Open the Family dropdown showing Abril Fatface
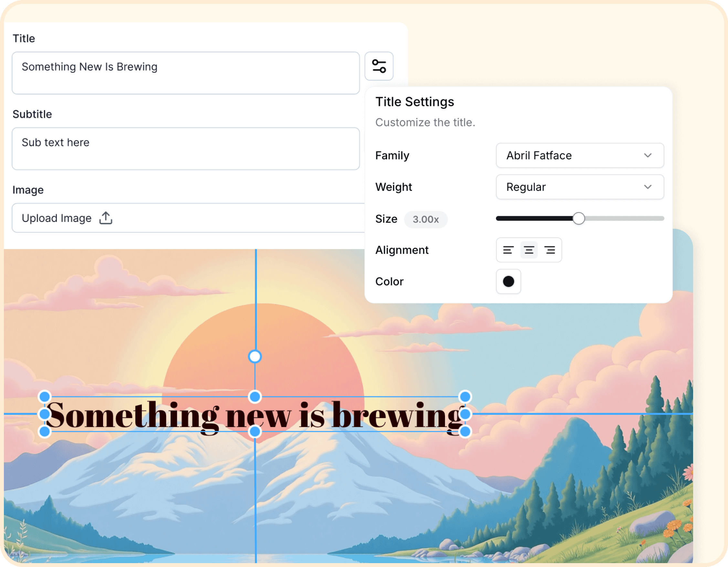The image size is (728, 567). coord(580,155)
